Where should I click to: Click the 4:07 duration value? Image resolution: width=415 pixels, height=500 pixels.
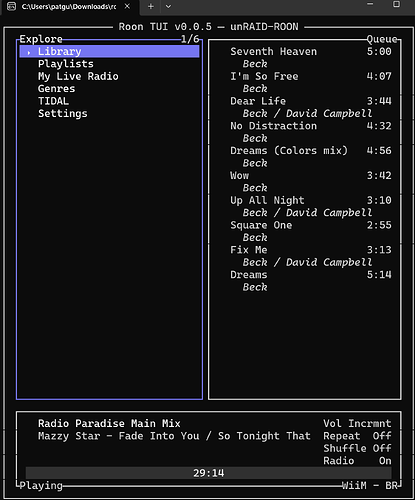tap(379, 76)
